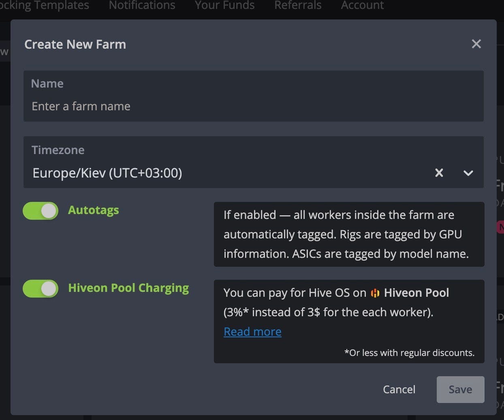This screenshot has height=420, width=504.
Task: Clear the selected Europe/Kiev timezone
Action: click(439, 173)
